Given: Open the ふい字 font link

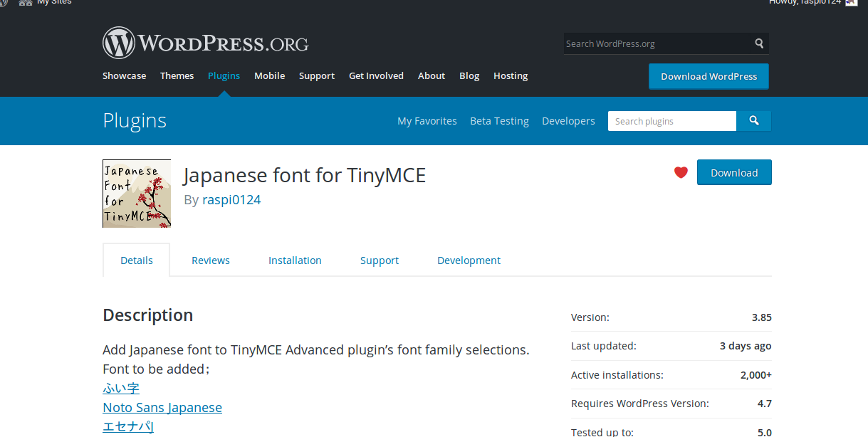Looking at the screenshot, I should tap(121, 388).
